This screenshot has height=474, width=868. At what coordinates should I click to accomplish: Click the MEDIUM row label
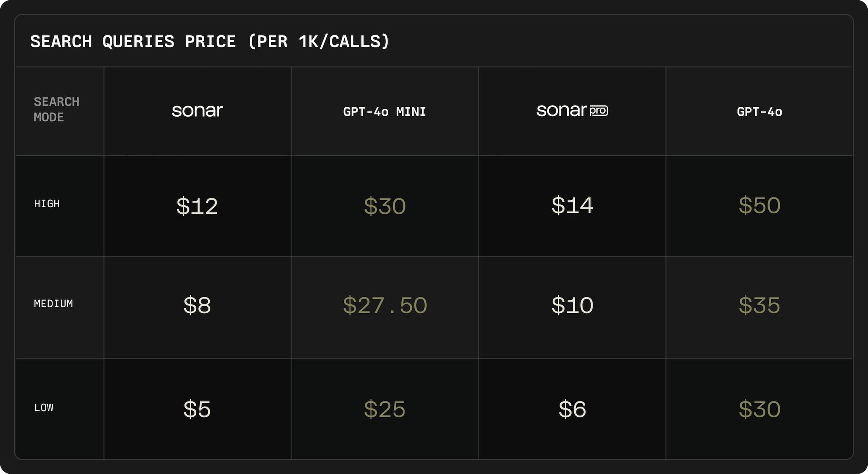pos(53,304)
